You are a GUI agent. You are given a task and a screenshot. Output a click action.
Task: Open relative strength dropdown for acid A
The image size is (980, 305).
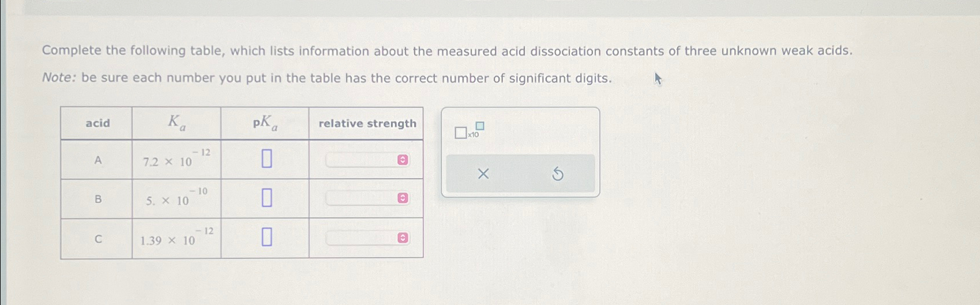367,160
